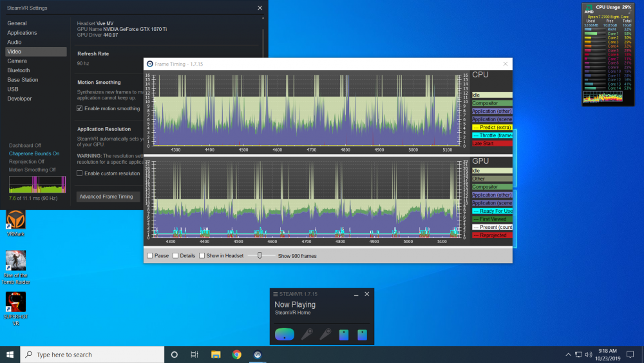Click the small frame timing graph thumbnail

(x=37, y=184)
